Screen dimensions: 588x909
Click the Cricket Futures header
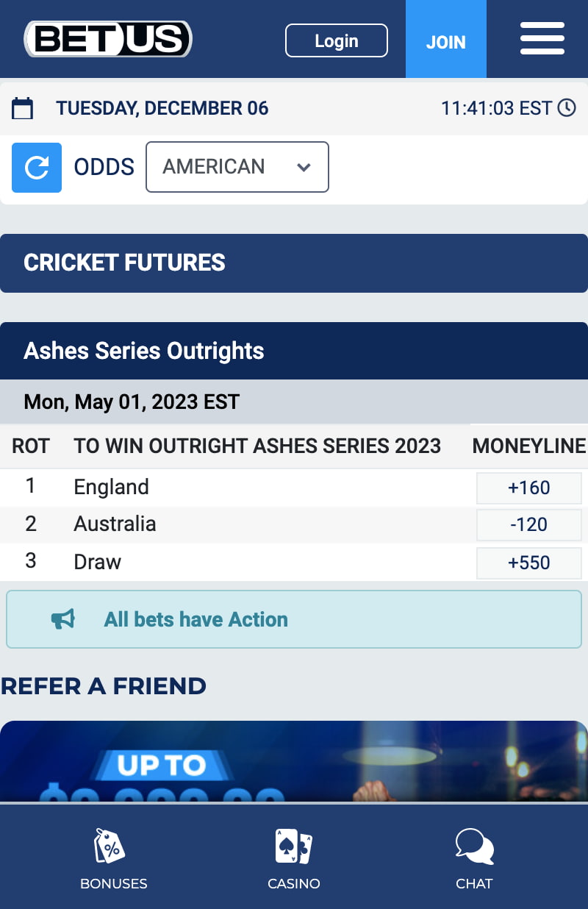[x=294, y=263]
